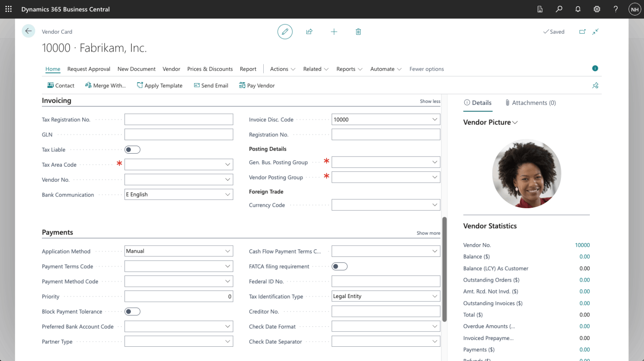Click the share icon
Screen dimensions: 644x361
(309, 31)
